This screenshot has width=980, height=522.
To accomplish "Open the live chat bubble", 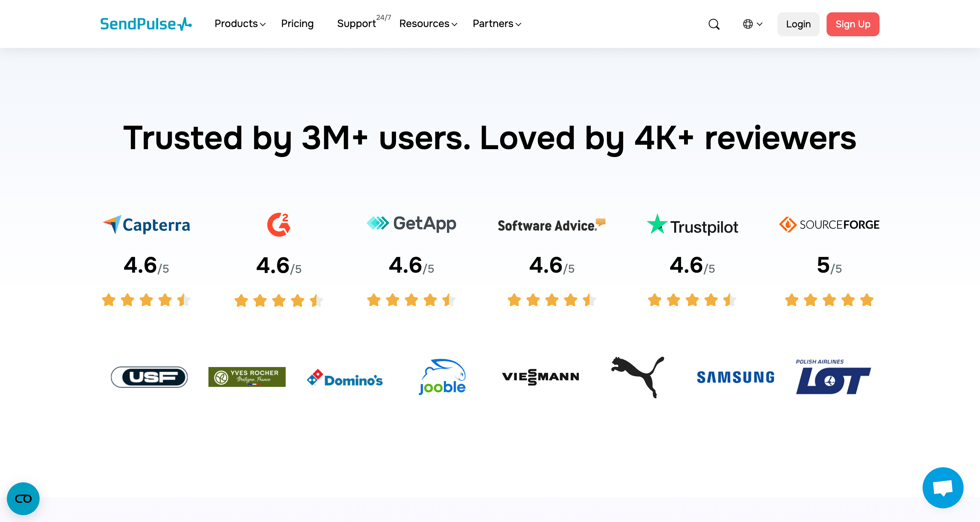I will coord(942,487).
